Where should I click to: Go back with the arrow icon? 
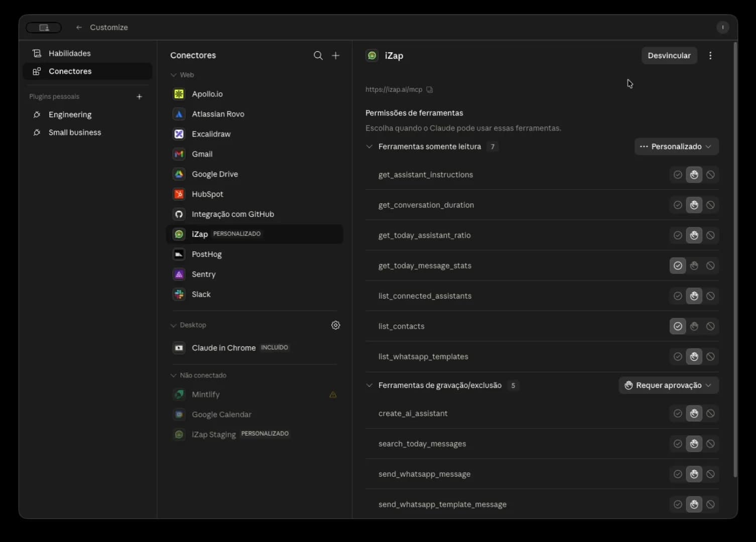click(x=79, y=28)
